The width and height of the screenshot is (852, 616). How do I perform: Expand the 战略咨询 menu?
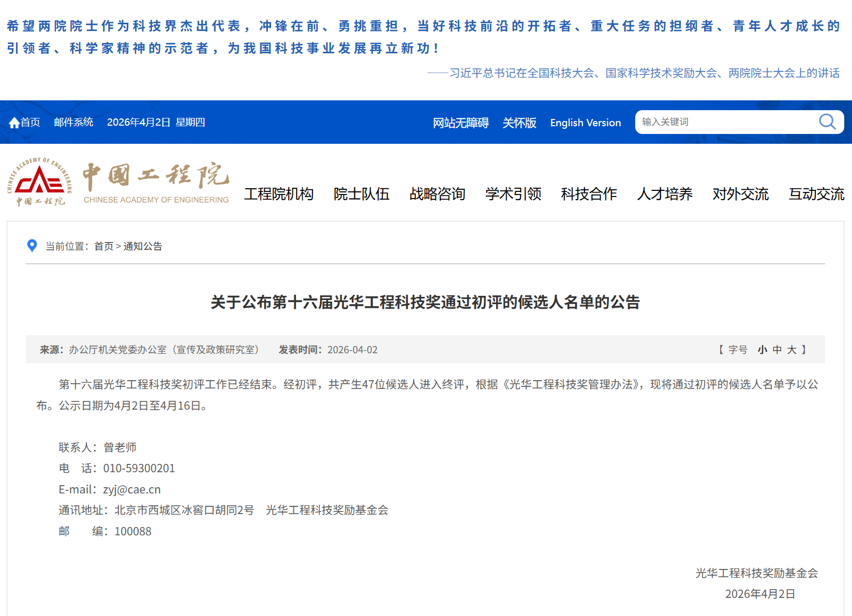click(437, 194)
